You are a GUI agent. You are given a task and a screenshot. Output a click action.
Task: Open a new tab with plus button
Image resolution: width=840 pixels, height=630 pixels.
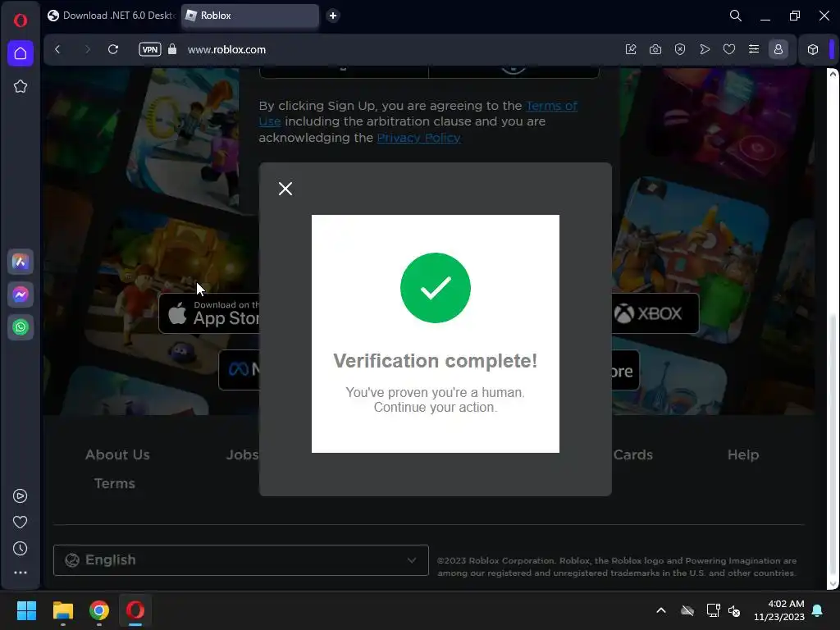[x=333, y=16]
